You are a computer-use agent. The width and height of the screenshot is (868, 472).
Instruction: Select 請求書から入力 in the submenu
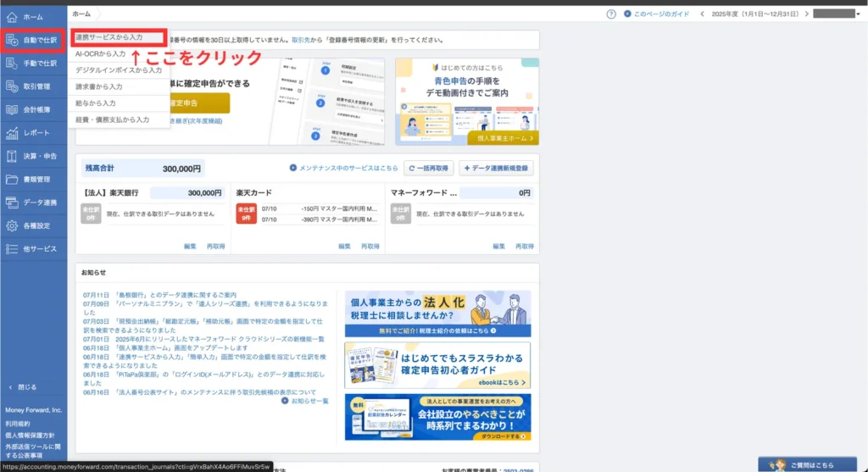(98, 86)
